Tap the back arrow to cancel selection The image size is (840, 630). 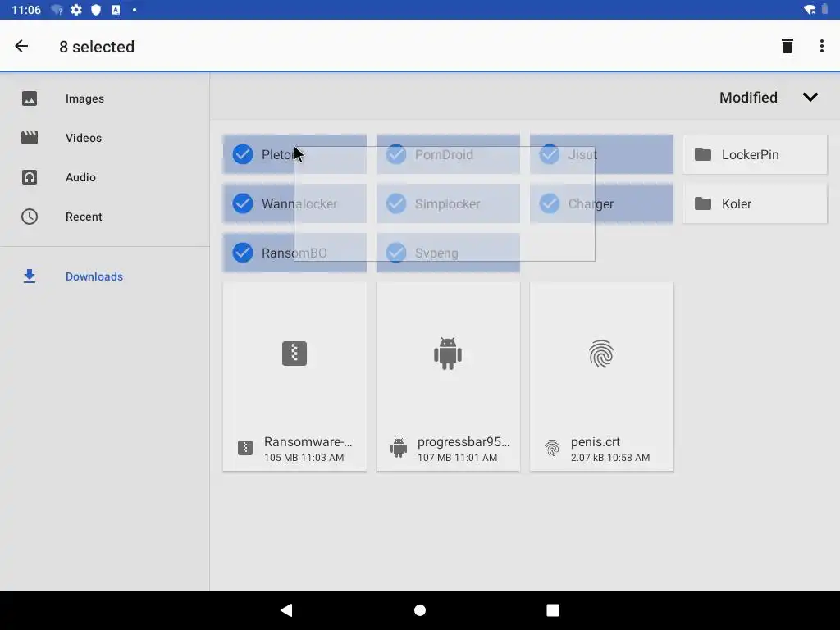click(x=21, y=47)
